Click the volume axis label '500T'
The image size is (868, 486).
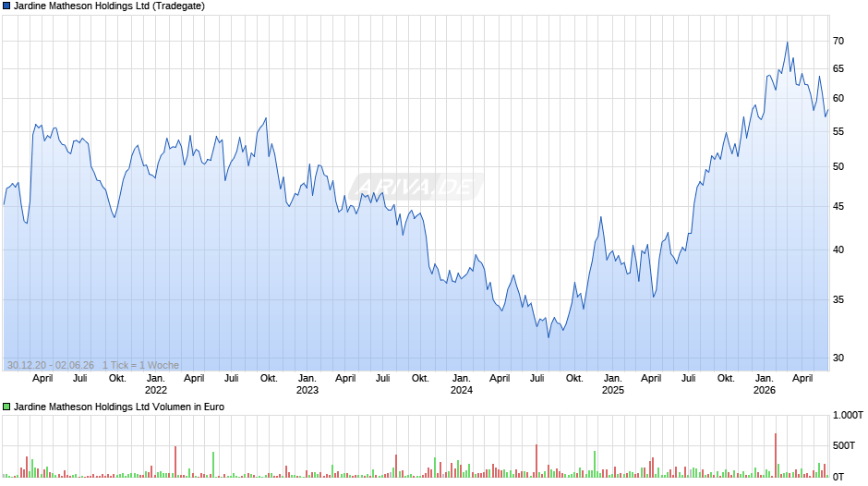pyautogui.click(x=844, y=445)
